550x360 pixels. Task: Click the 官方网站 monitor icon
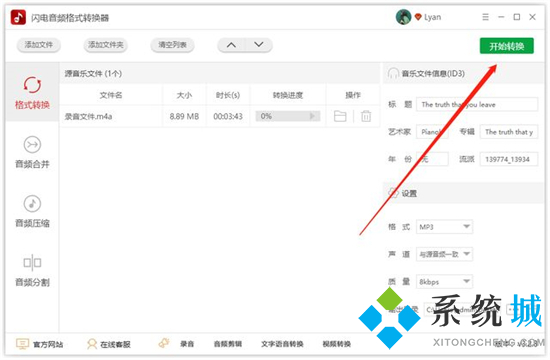pos(22,344)
